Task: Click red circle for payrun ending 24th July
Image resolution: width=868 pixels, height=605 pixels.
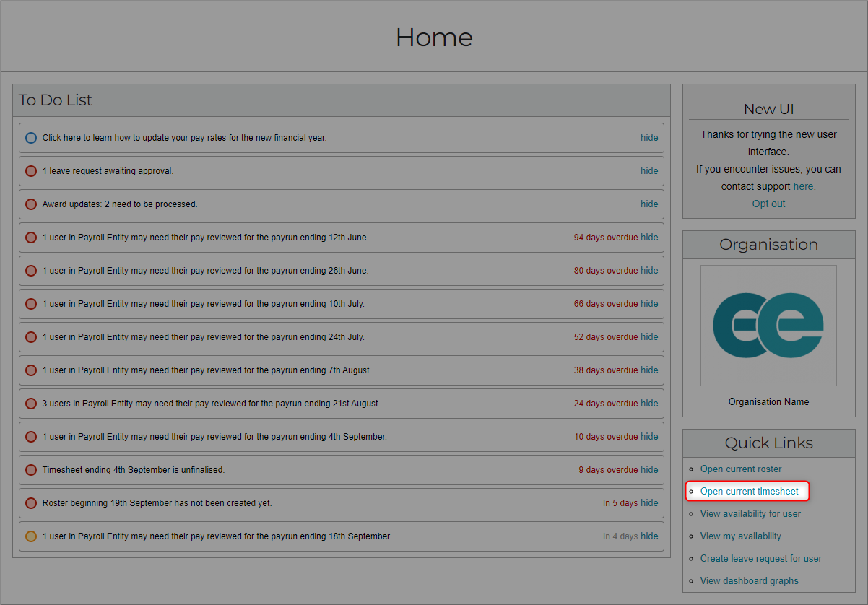Action: 31,337
